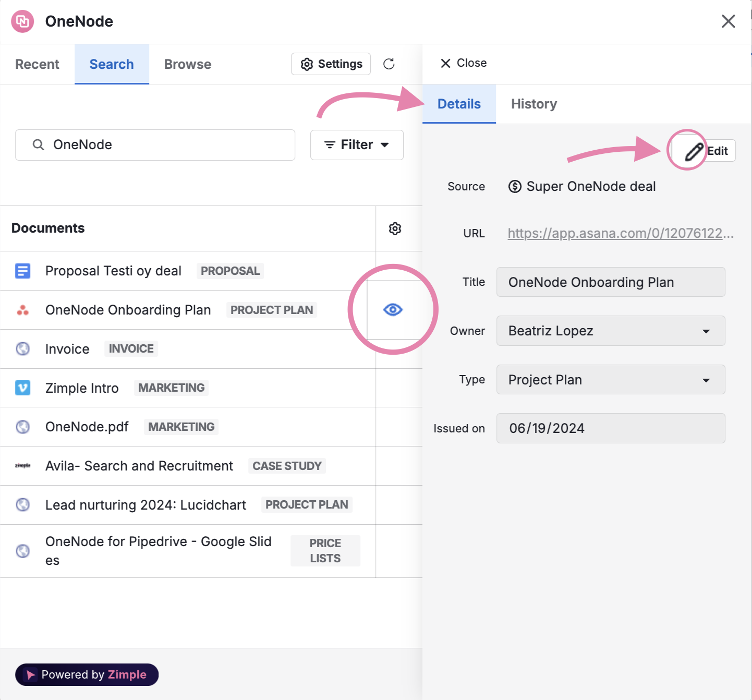Focus the search field containing OneNode

[x=155, y=145]
